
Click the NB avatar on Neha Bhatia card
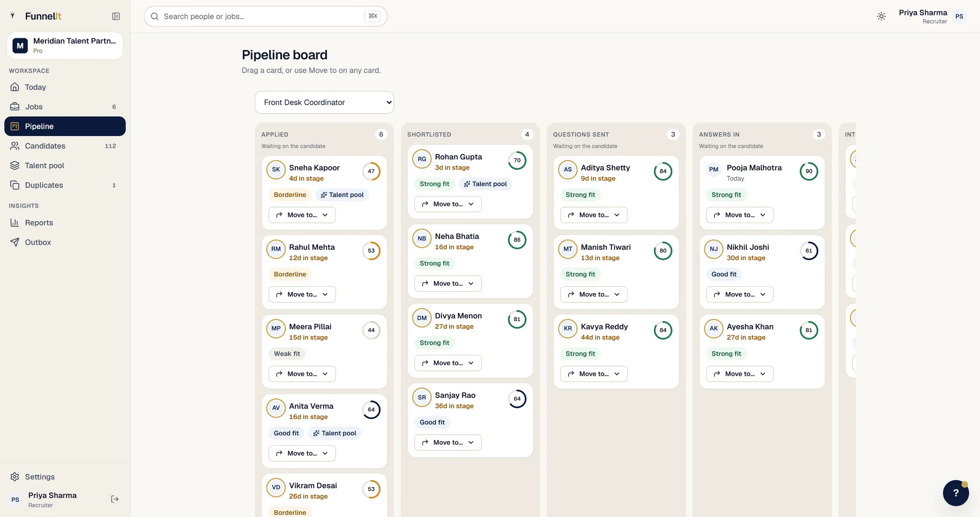(422, 239)
